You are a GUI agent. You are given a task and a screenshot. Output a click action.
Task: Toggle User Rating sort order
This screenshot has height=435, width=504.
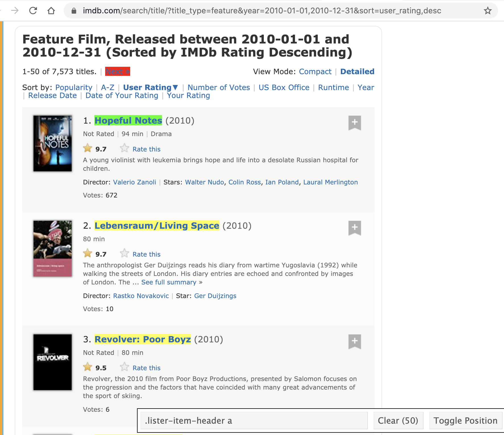[150, 88]
